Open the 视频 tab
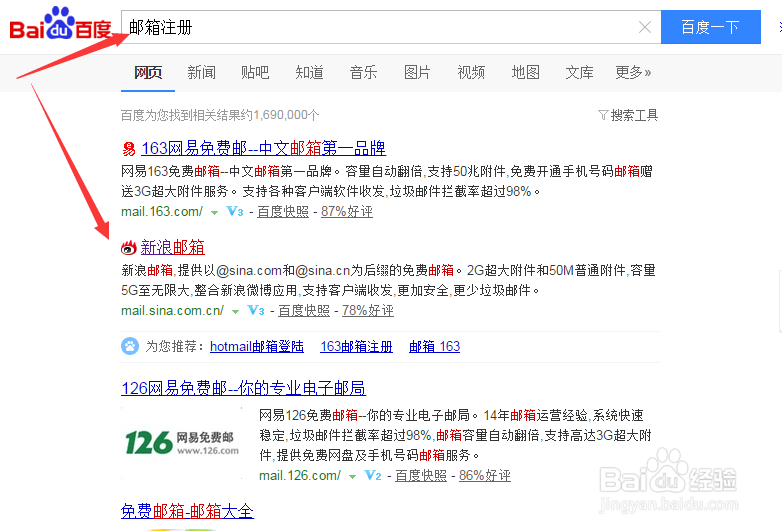The height and width of the screenshot is (531, 782). click(x=471, y=73)
